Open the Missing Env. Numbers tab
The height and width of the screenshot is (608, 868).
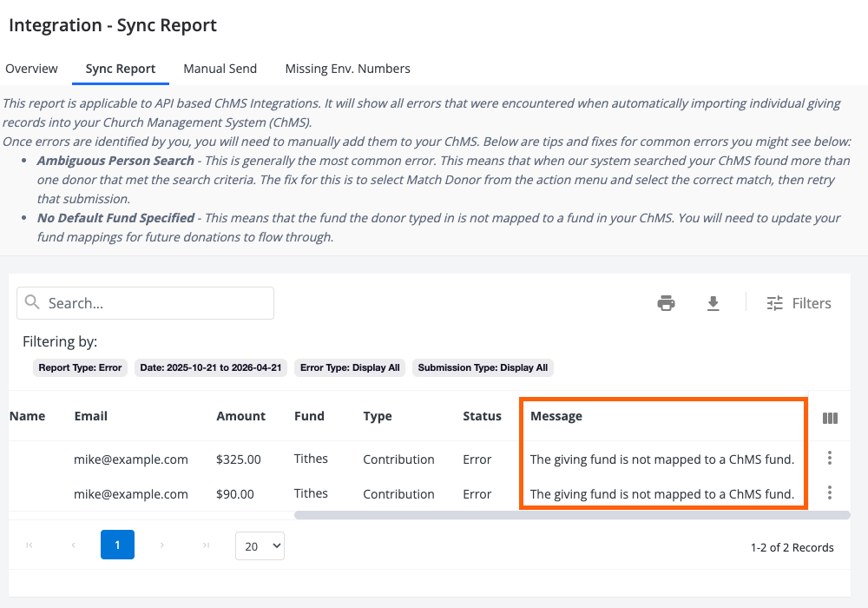click(x=347, y=69)
